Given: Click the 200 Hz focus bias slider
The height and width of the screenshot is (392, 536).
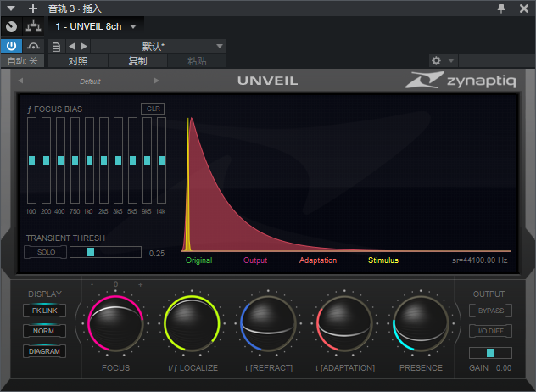Looking at the screenshot, I should 46,160.
